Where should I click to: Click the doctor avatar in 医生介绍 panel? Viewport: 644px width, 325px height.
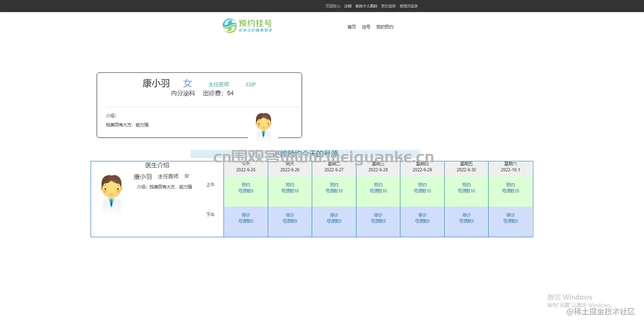click(x=111, y=194)
